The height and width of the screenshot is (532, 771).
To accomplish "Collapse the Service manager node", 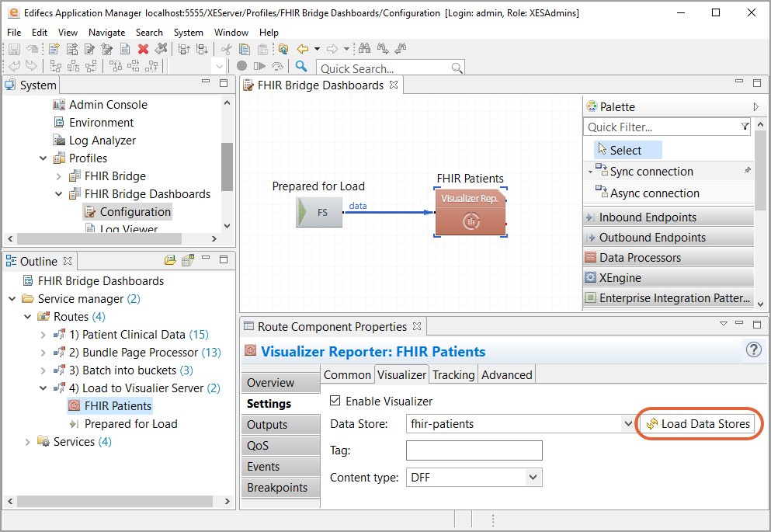I will click(x=12, y=299).
